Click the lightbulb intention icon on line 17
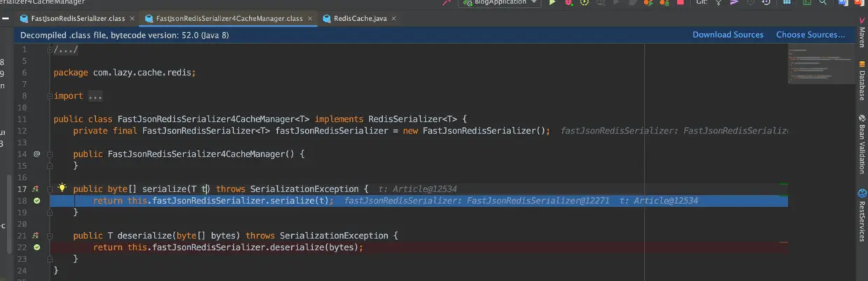868x281 pixels. (x=62, y=188)
